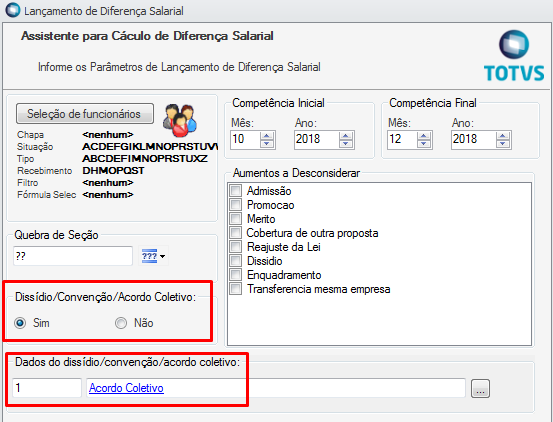Click the Tipo value ABCDEFIMNOPRSTUXZ
Image resolution: width=553 pixels, height=422 pixels.
pyautogui.click(x=145, y=159)
